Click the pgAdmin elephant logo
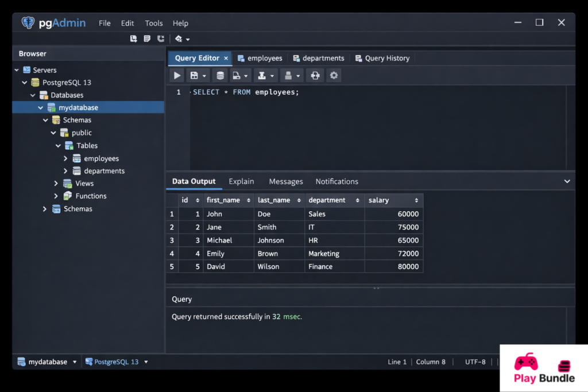 (28, 23)
